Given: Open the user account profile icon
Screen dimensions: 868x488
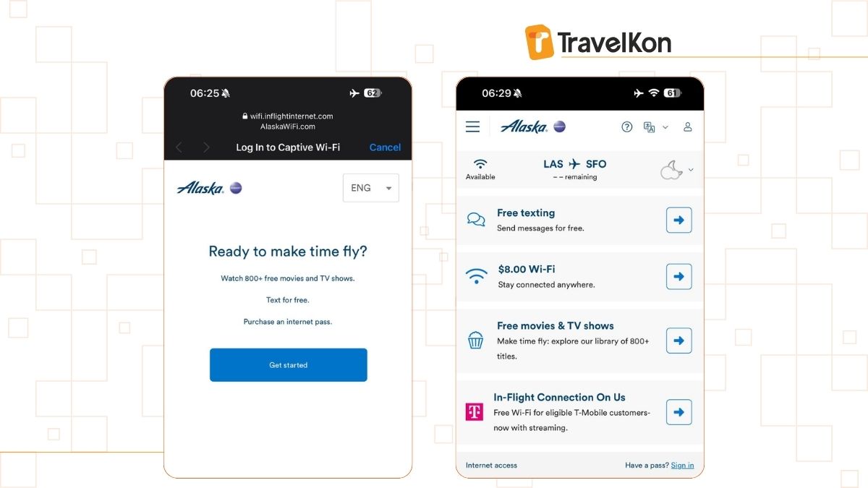Looking at the screenshot, I should [x=688, y=127].
